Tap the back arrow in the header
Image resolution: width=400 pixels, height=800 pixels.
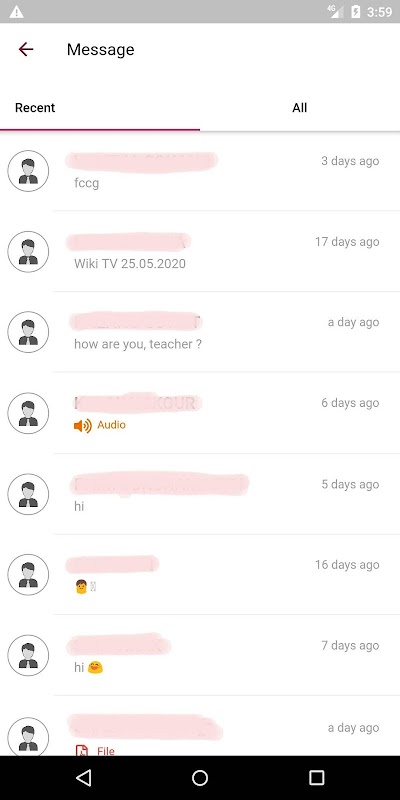tap(26, 49)
